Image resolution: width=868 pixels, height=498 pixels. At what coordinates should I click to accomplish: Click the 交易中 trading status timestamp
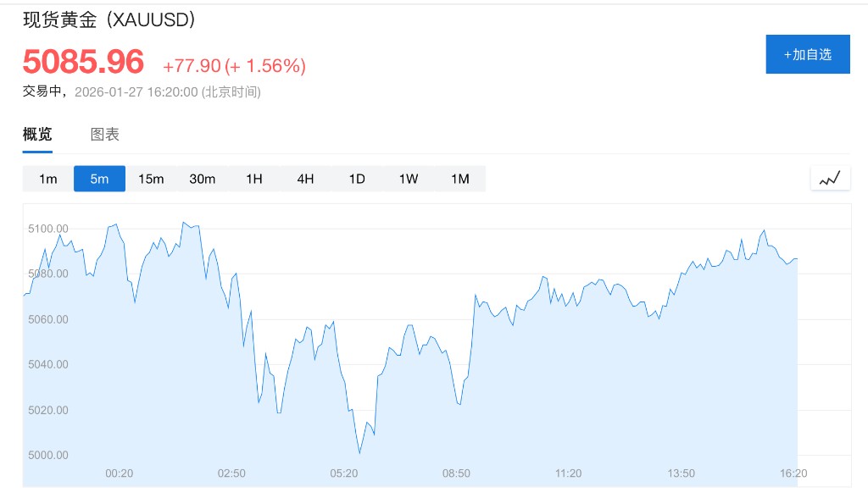click(142, 91)
